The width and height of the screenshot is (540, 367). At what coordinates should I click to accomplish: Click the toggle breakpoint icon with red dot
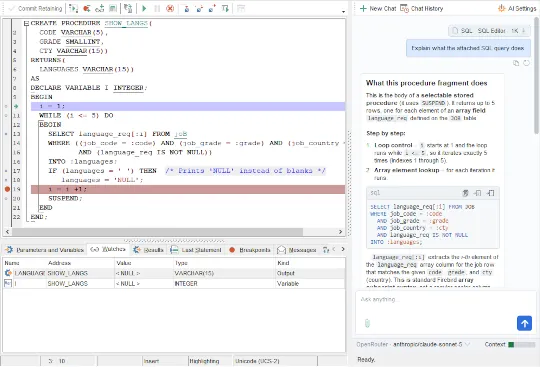pos(86,9)
